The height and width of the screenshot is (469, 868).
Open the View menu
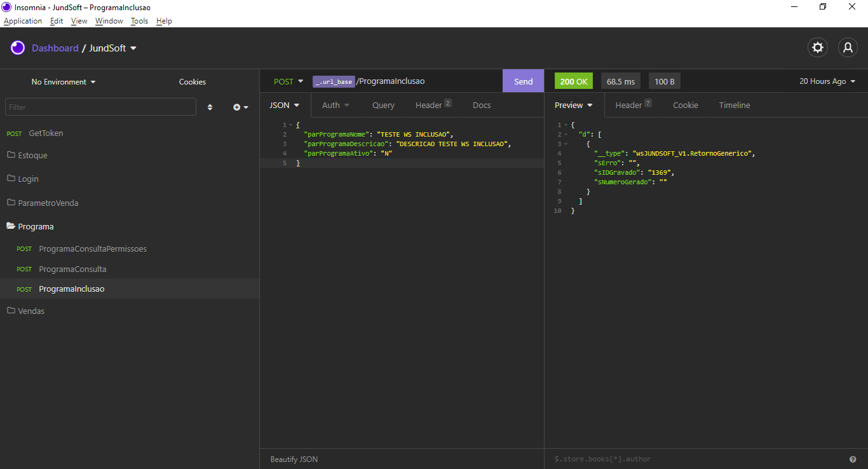click(79, 21)
